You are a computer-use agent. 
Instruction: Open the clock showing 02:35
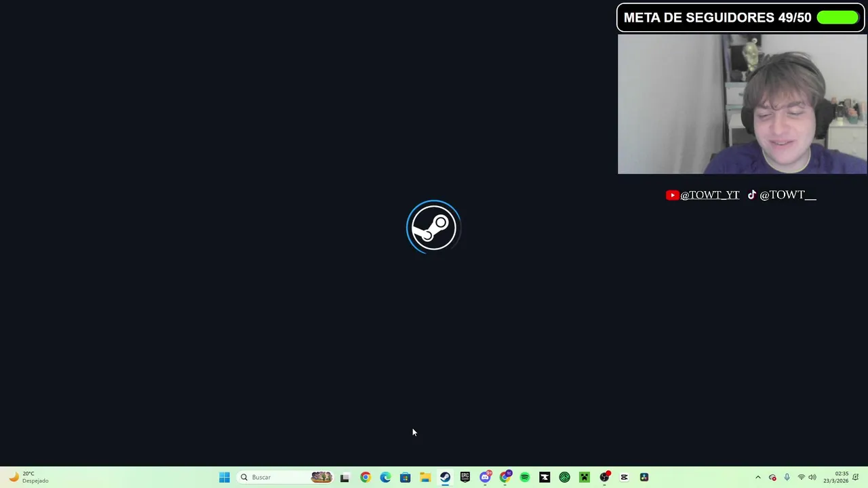(836, 477)
